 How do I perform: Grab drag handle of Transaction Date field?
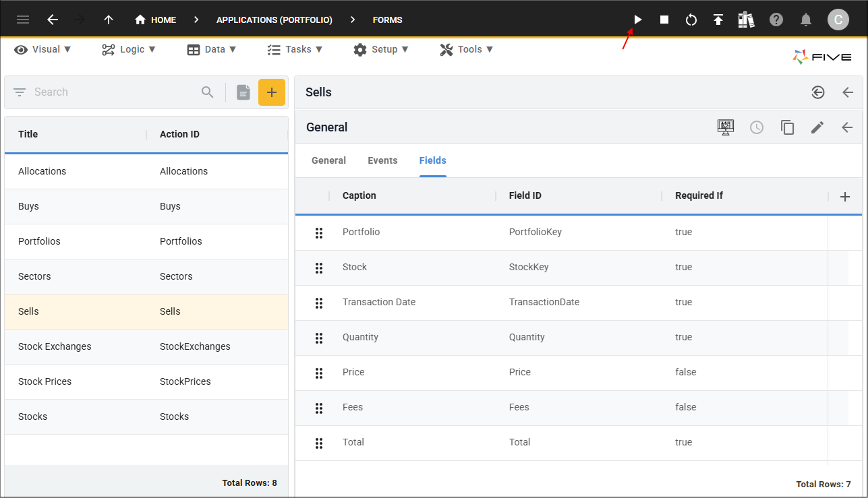click(319, 303)
